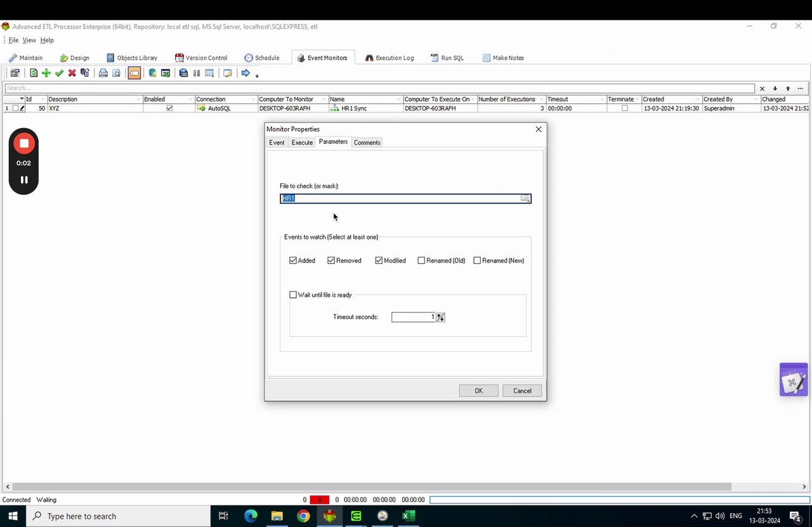The width and height of the screenshot is (812, 527).
Task: Open File Explorer from the taskbar
Action: (277, 516)
